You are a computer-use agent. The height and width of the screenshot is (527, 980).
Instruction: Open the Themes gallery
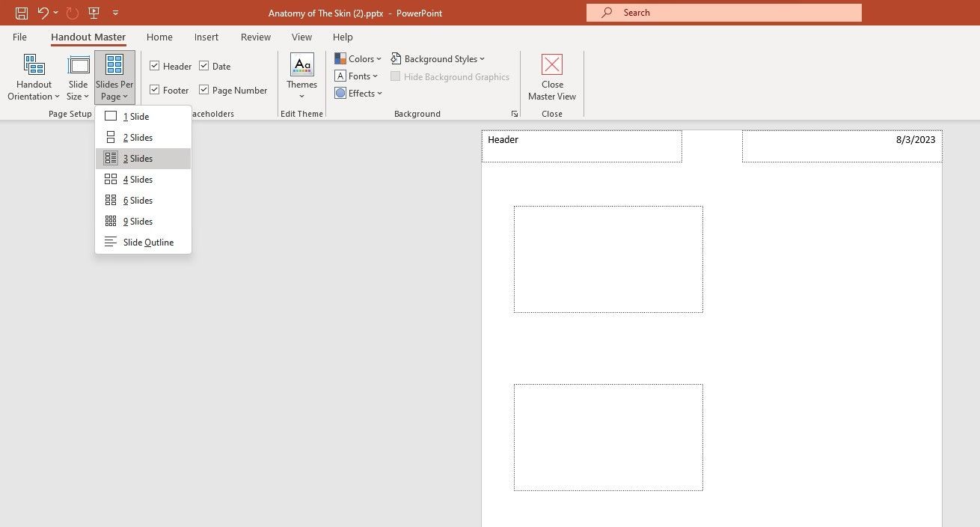point(301,77)
